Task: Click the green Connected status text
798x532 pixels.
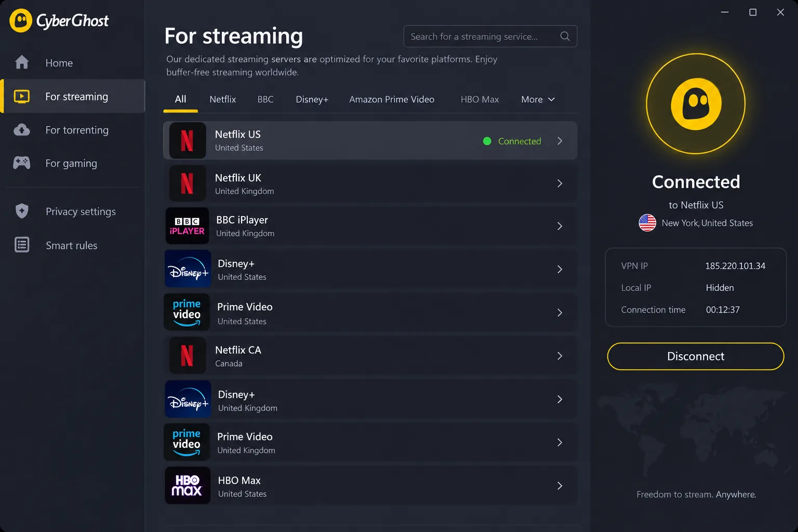Action: pyautogui.click(x=520, y=141)
